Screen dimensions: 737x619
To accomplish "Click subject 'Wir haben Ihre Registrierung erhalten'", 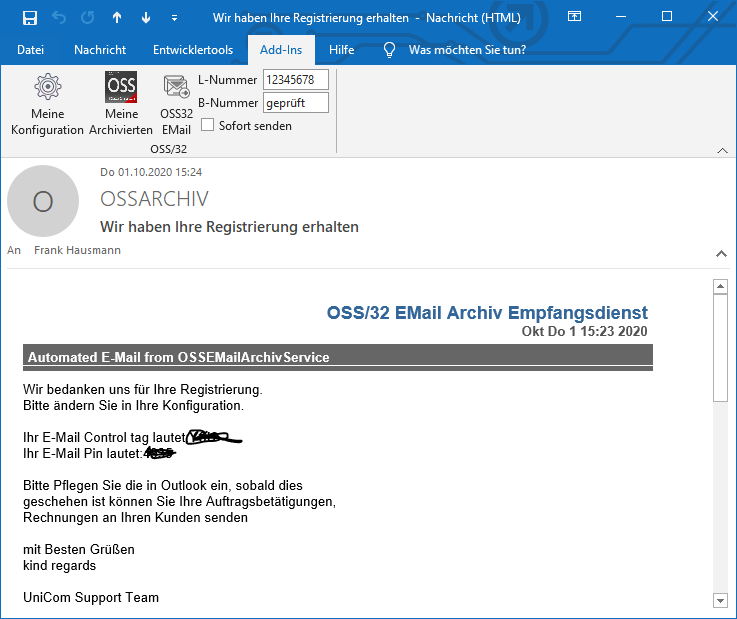I will pyautogui.click(x=229, y=227).
